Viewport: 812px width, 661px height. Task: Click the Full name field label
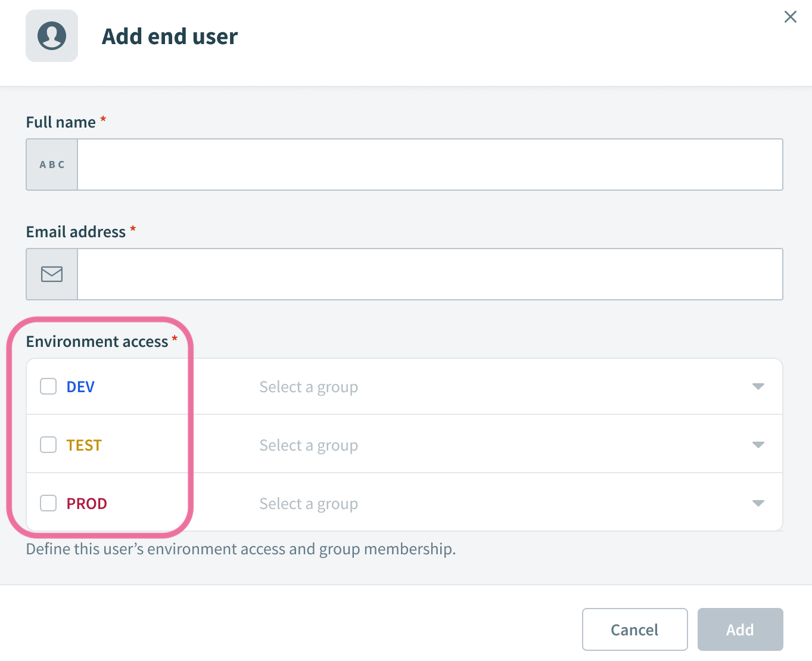click(61, 122)
